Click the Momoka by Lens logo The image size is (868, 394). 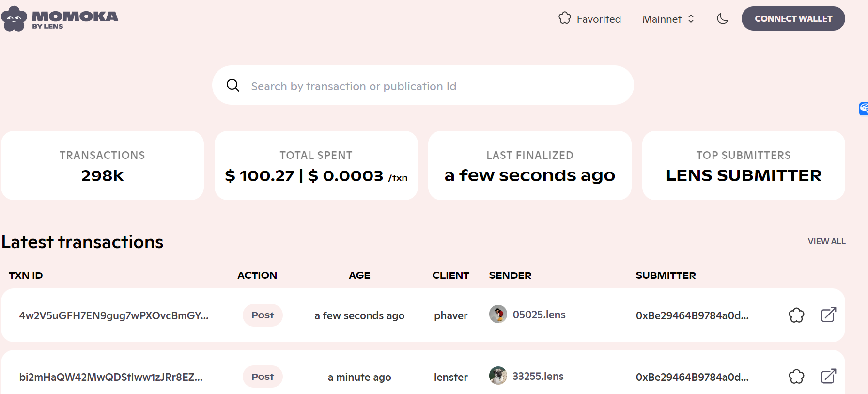(60, 19)
